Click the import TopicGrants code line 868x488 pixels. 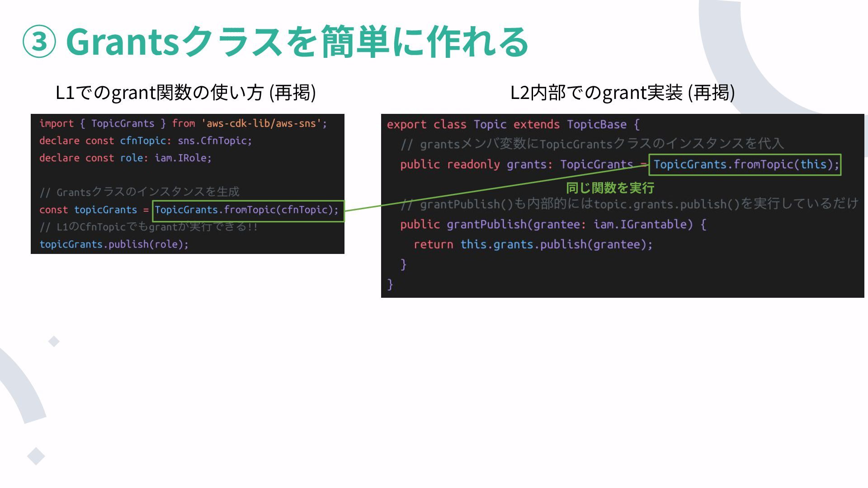pos(183,124)
